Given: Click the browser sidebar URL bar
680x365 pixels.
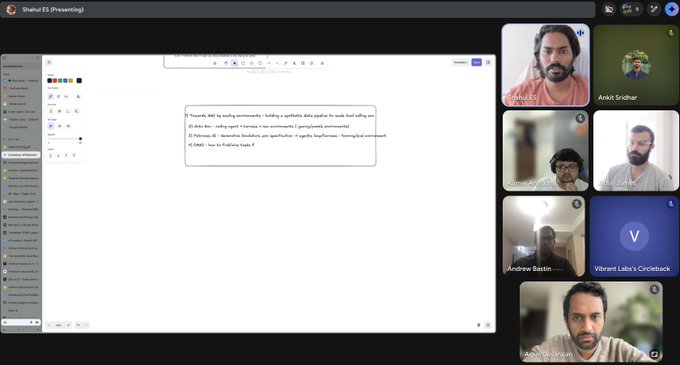Looking at the screenshot, I should [21, 66].
